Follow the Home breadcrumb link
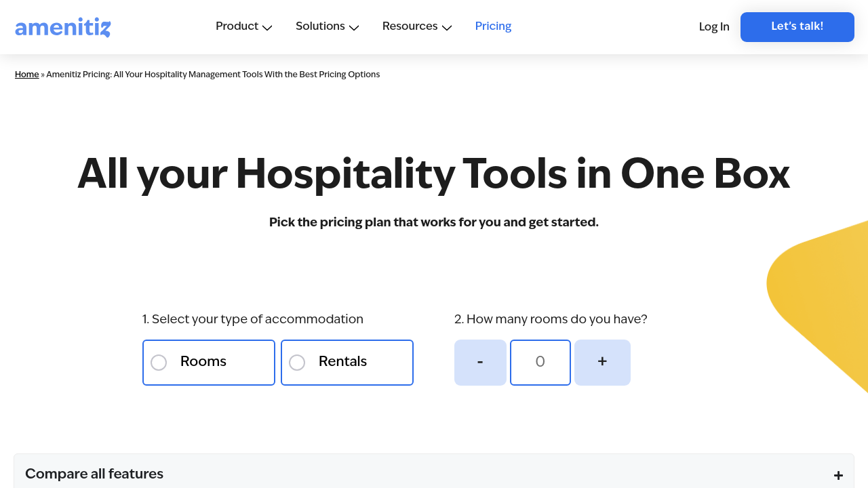The height and width of the screenshot is (488, 868). point(26,75)
